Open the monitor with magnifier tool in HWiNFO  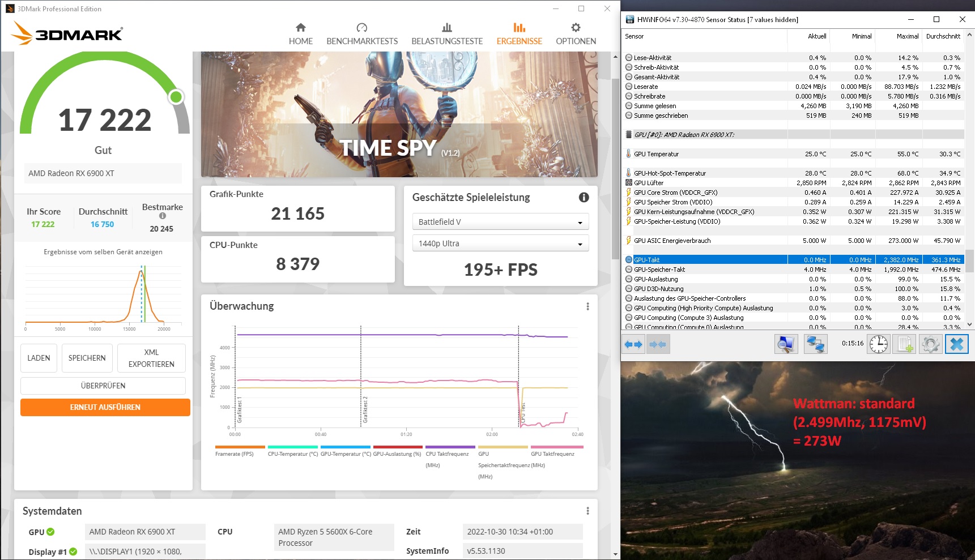pyautogui.click(x=786, y=344)
